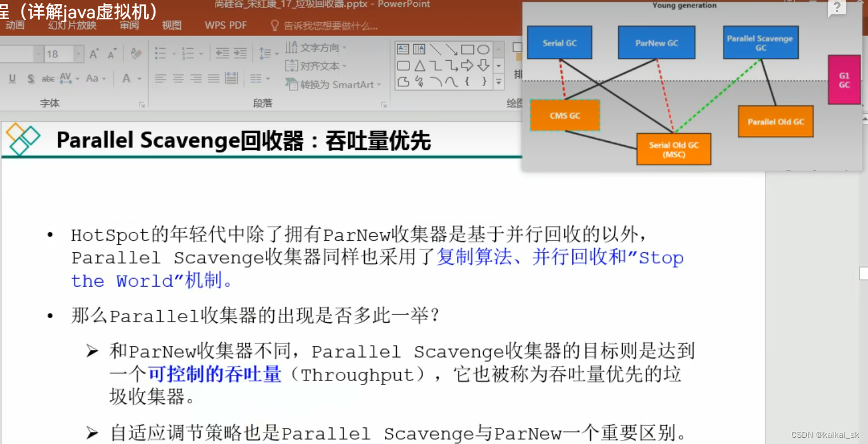
Task: Click the pink 'G1 GC' box in the diagram
Action: (844, 80)
